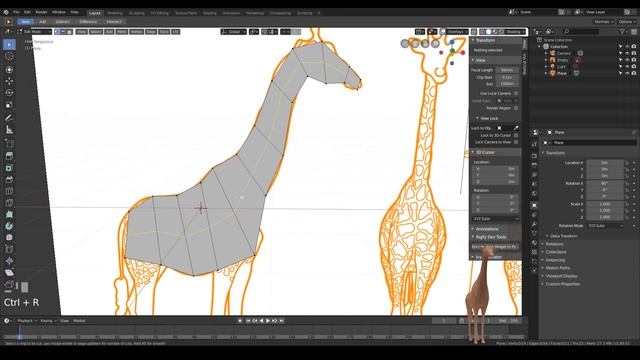Click the Intersect selection mode button
640x360 pixels.
point(113,22)
